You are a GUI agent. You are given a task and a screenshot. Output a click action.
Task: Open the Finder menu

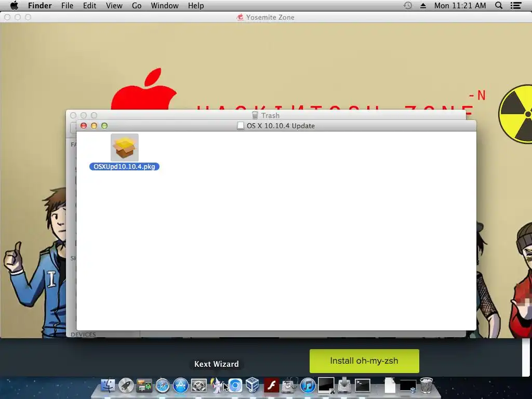39,5
